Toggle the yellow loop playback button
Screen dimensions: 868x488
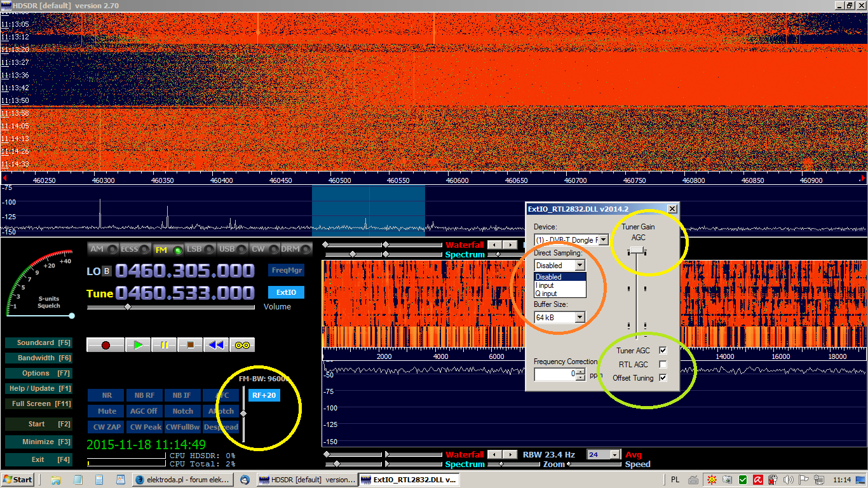pyautogui.click(x=242, y=344)
